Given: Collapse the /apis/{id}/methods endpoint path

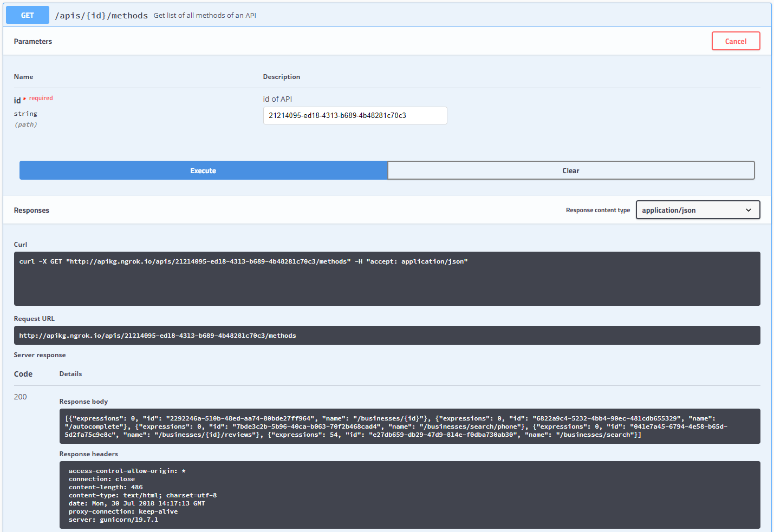Looking at the screenshot, I should (101, 16).
